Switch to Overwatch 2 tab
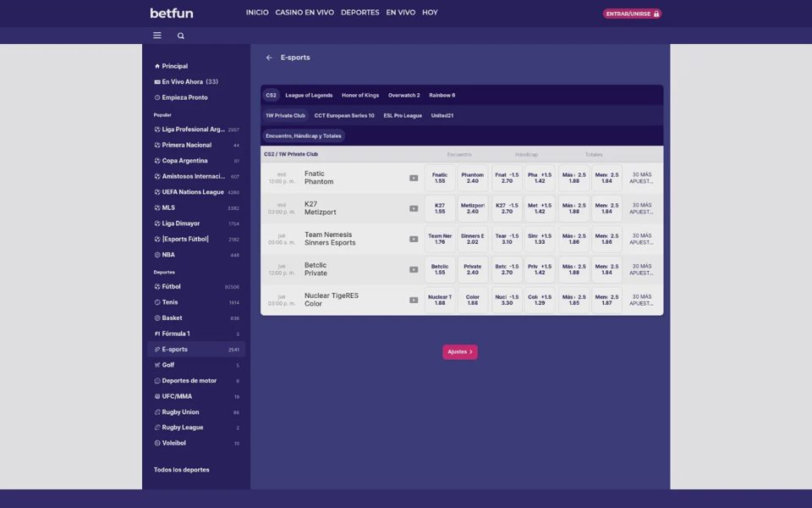Screen dimensions: 812x508 coord(404,96)
